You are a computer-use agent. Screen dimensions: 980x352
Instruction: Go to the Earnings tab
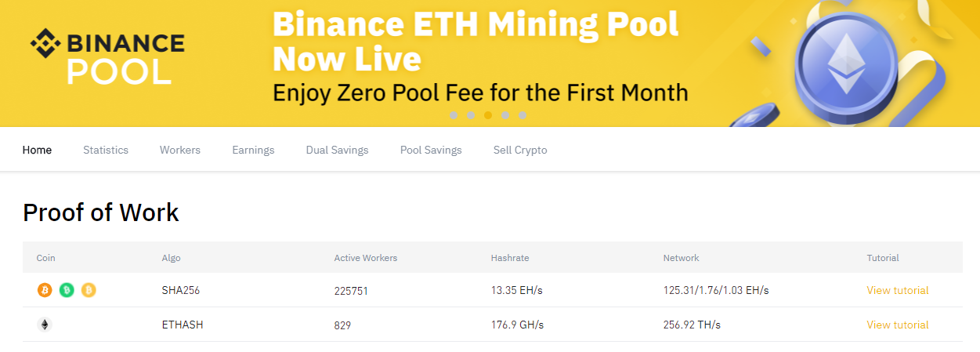click(253, 150)
